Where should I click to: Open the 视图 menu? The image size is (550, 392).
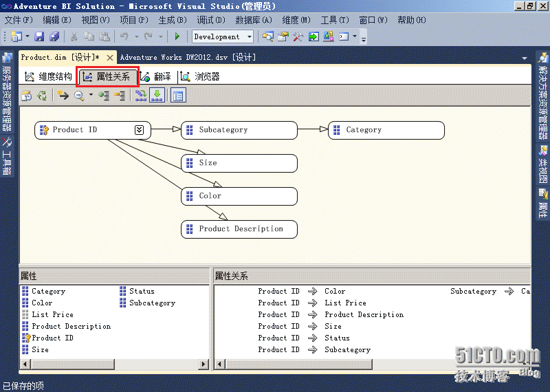(96, 20)
